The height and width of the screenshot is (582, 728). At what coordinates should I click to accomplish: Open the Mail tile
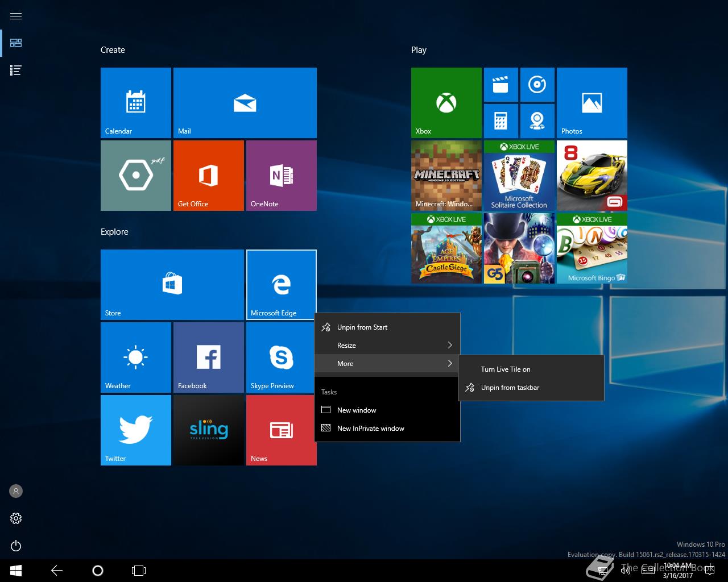(x=245, y=103)
